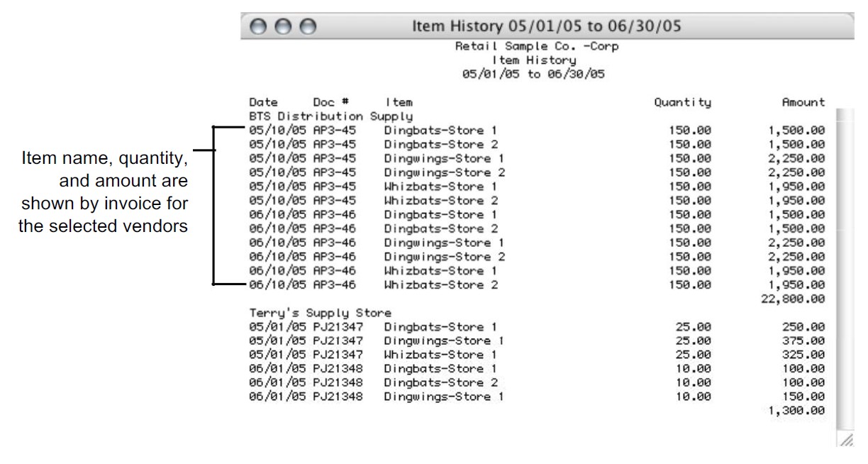Select AP3-45 Dingbats-Store 1 row
The width and height of the screenshot is (868, 464).
click(537, 131)
